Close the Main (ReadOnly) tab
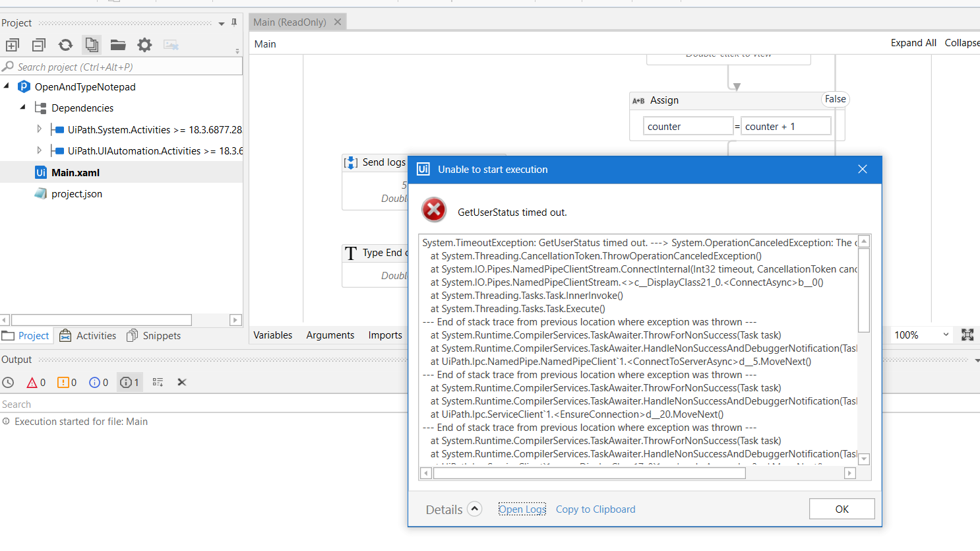 [x=338, y=22]
